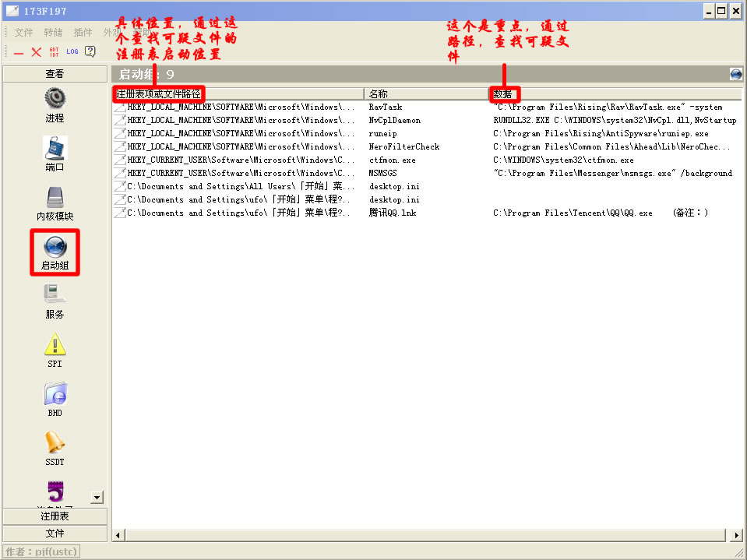This screenshot has height=560, width=747.
Task: Click the red X toolbar icon
Action: click(x=36, y=52)
